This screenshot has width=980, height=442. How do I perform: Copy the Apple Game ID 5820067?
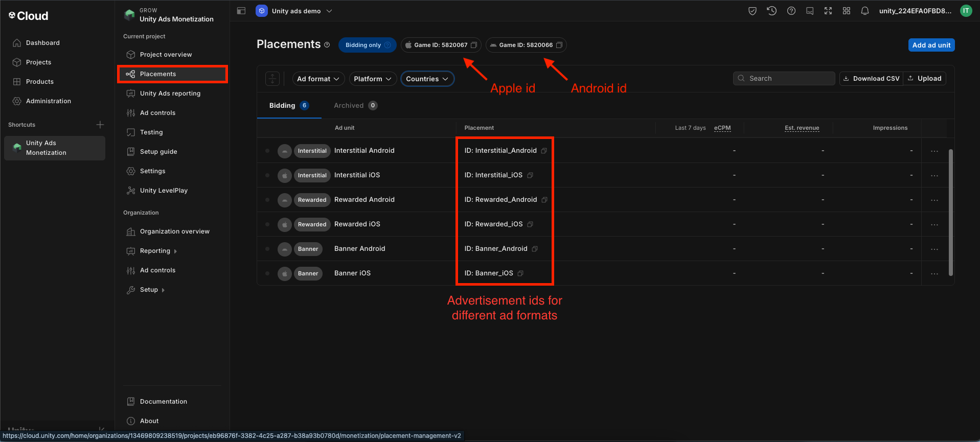pyautogui.click(x=474, y=45)
